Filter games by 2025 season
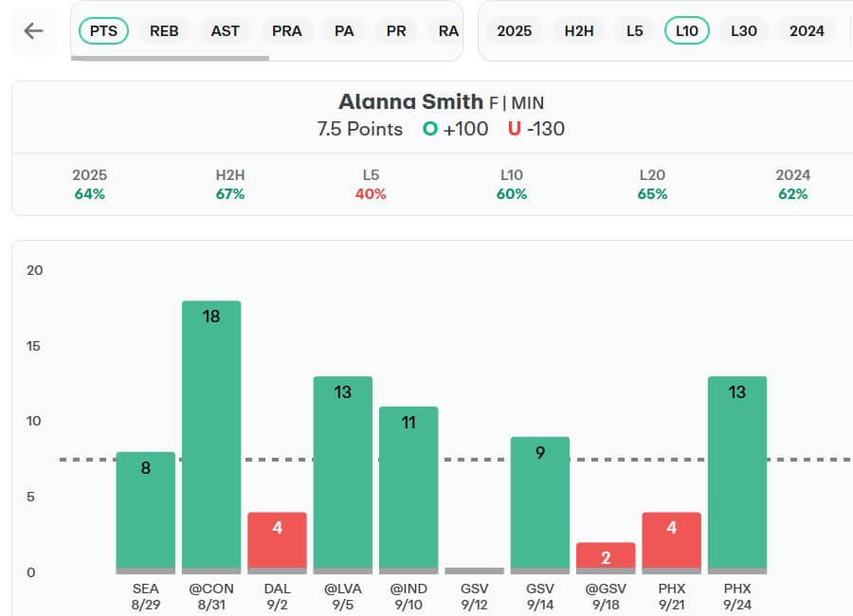 [x=515, y=31]
